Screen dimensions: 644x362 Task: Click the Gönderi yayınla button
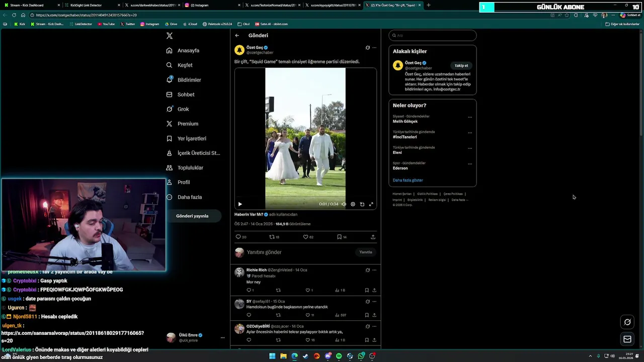click(x=192, y=216)
